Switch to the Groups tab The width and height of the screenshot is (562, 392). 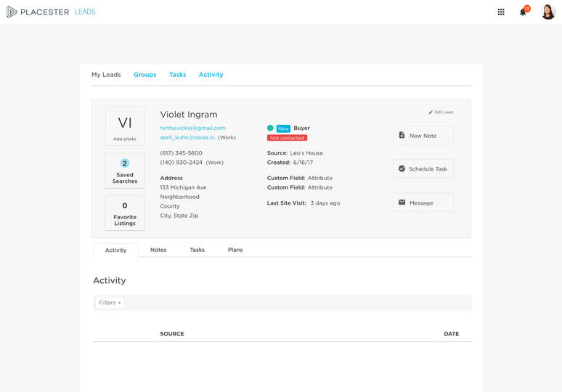(144, 75)
